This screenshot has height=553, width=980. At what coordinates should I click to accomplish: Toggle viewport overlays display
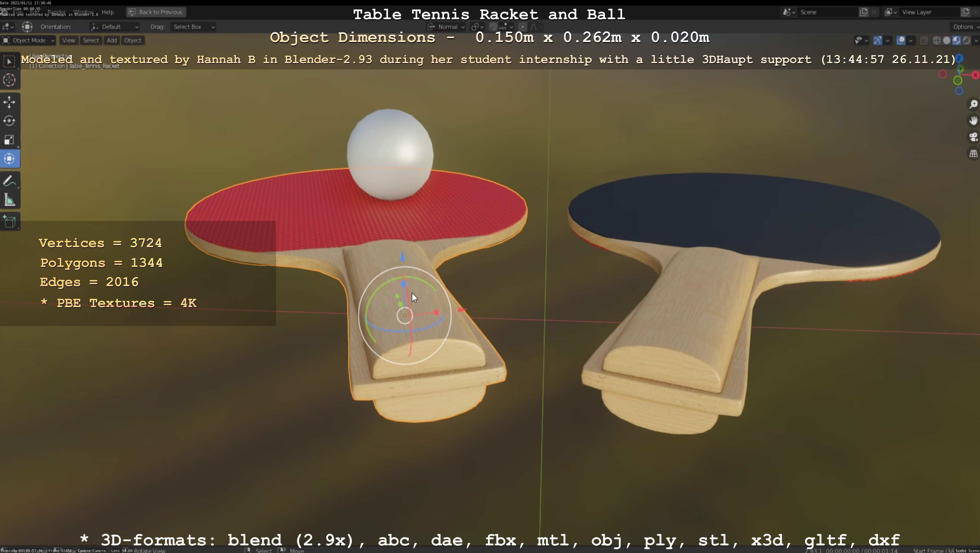click(x=900, y=40)
